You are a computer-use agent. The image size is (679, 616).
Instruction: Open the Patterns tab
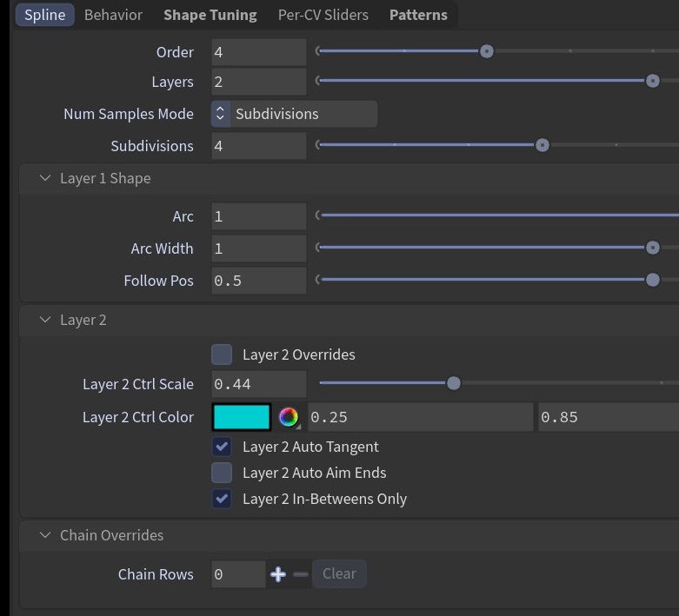pos(418,15)
